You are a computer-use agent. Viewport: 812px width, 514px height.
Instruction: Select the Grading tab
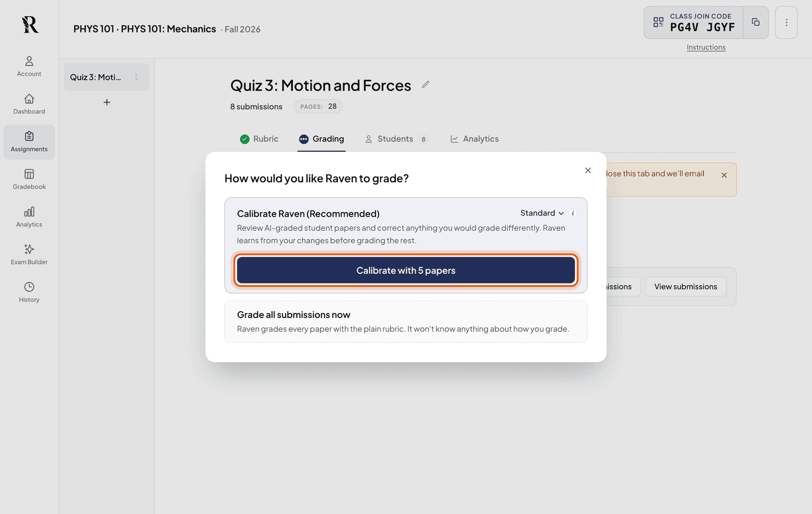point(322,139)
